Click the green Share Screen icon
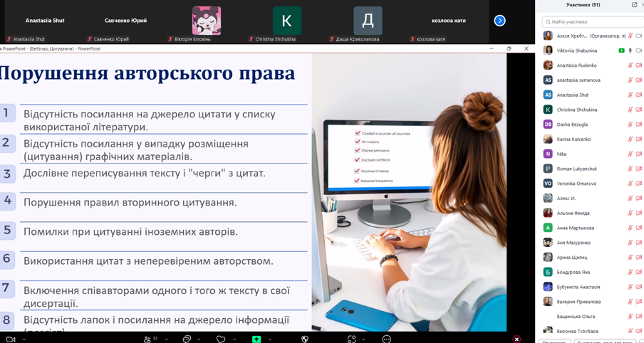The width and height of the screenshot is (644, 343). 256,339
